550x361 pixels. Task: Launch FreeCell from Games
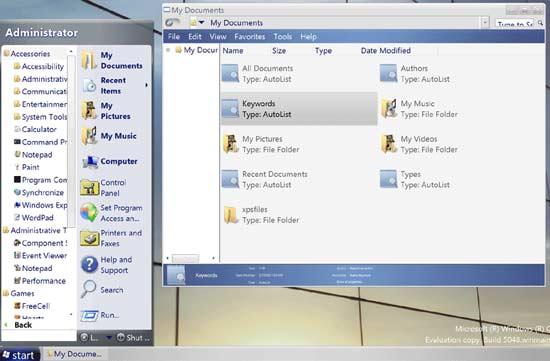[32, 306]
